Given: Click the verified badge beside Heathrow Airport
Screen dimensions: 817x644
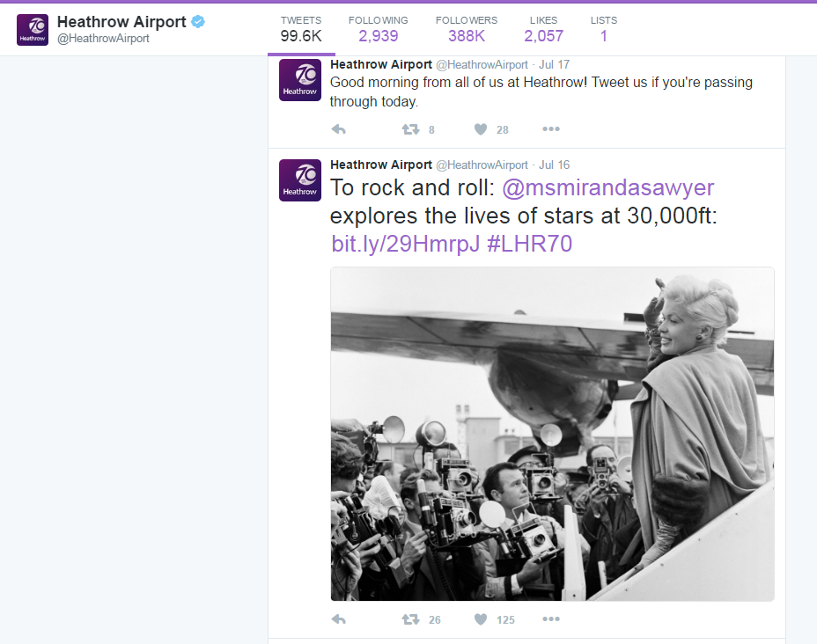Looking at the screenshot, I should click(198, 21).
